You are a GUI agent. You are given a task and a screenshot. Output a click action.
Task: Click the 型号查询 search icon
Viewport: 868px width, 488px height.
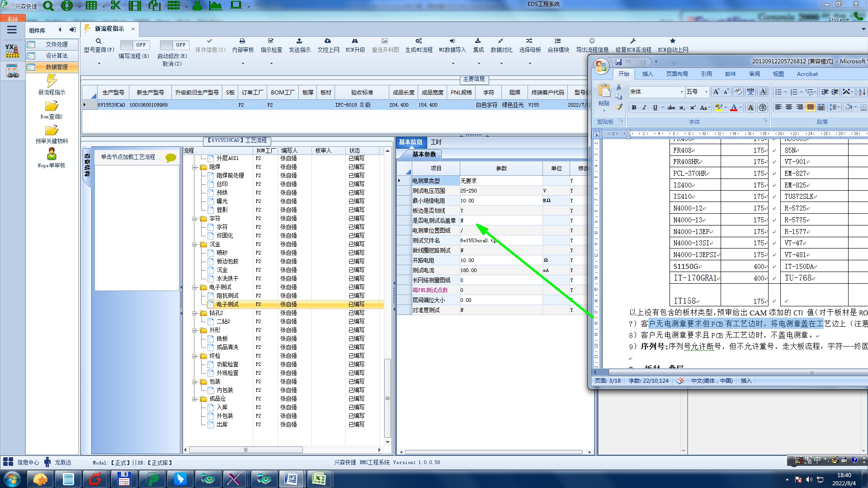(99, 41)
